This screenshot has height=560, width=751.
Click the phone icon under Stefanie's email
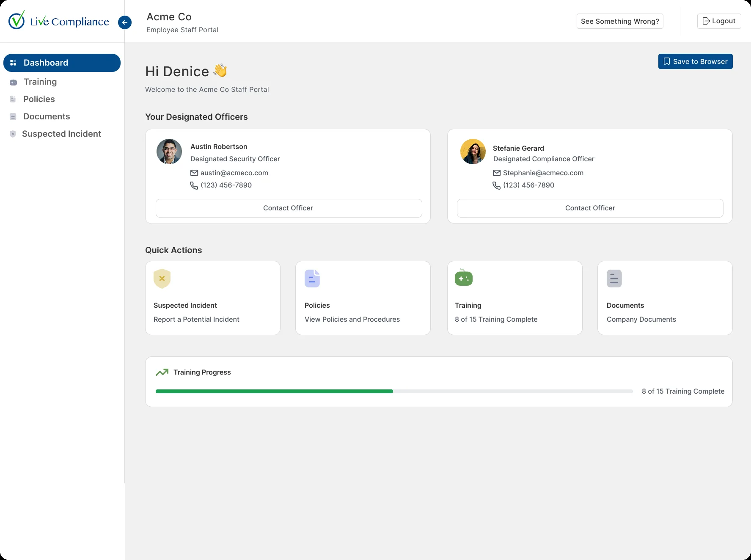pyautogui.click(x=496, y=185)
